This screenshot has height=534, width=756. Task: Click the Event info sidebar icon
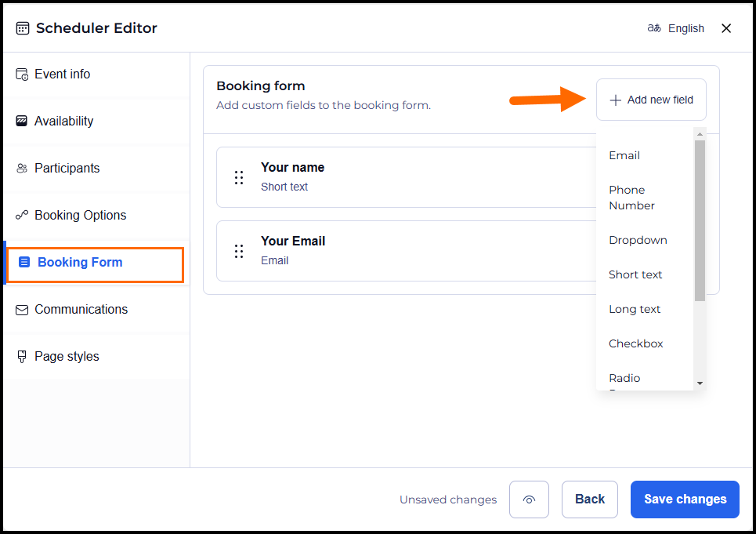coord(22,74)
